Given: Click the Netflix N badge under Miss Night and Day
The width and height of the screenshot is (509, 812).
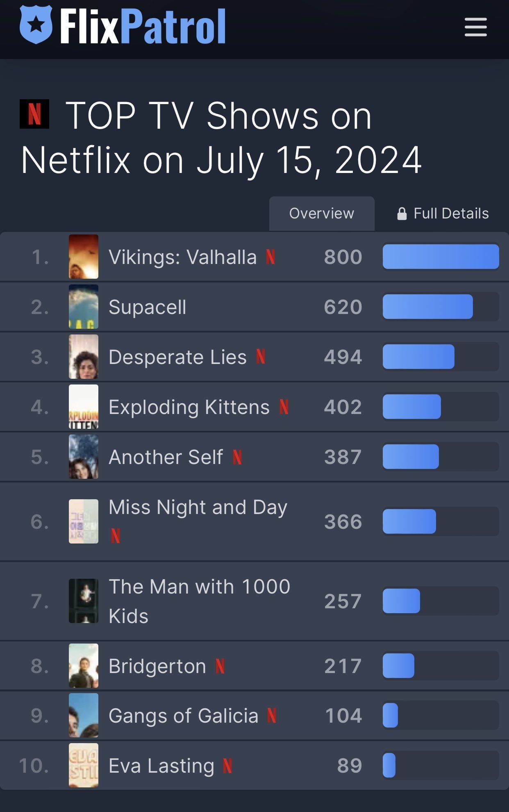Looking at the screenshot, I should tap(116, 536).
